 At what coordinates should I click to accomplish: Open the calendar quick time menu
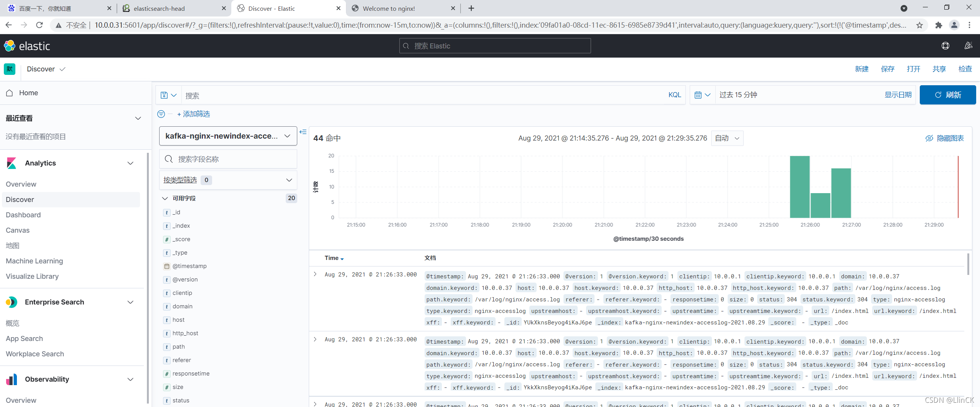[x=703, y=95]
